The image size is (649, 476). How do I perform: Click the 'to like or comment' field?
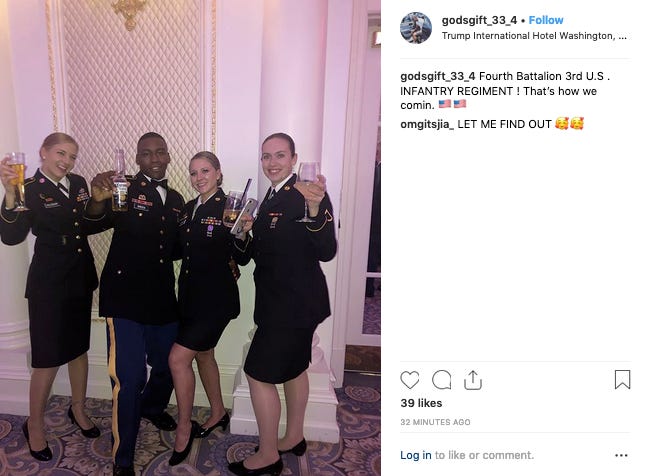[x=484, y=455]
